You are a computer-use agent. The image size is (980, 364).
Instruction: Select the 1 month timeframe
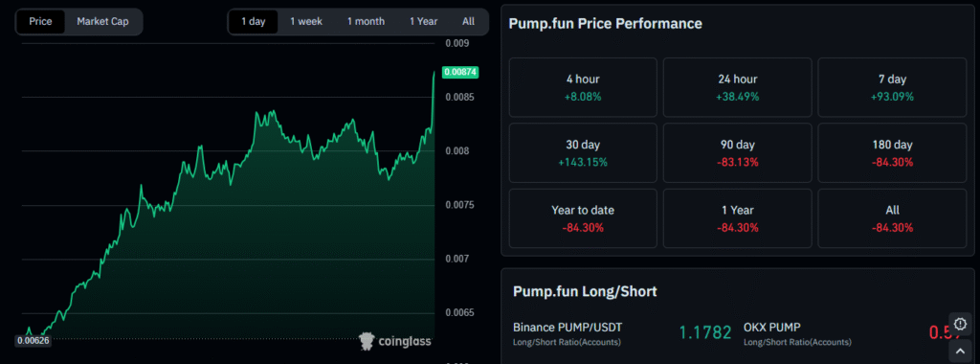(x=367, y=22)
